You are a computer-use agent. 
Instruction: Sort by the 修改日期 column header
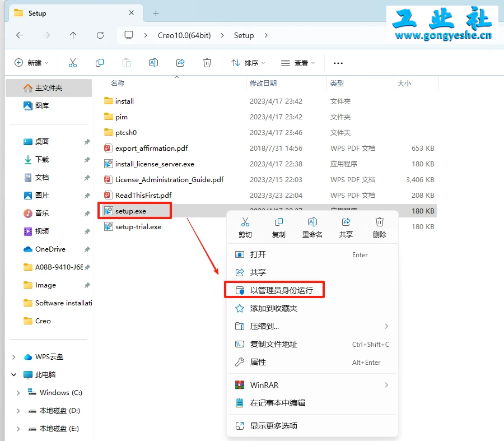[x=263, y=83]
